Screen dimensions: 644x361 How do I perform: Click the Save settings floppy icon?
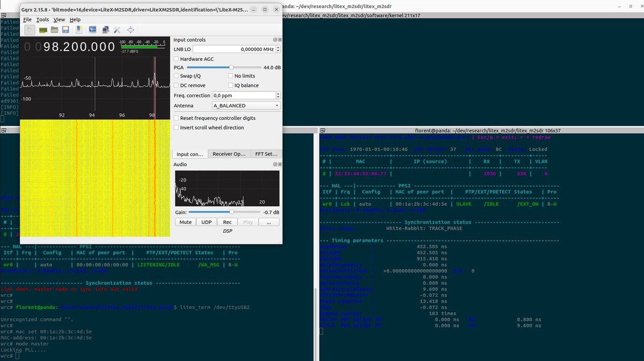point(65,30)
